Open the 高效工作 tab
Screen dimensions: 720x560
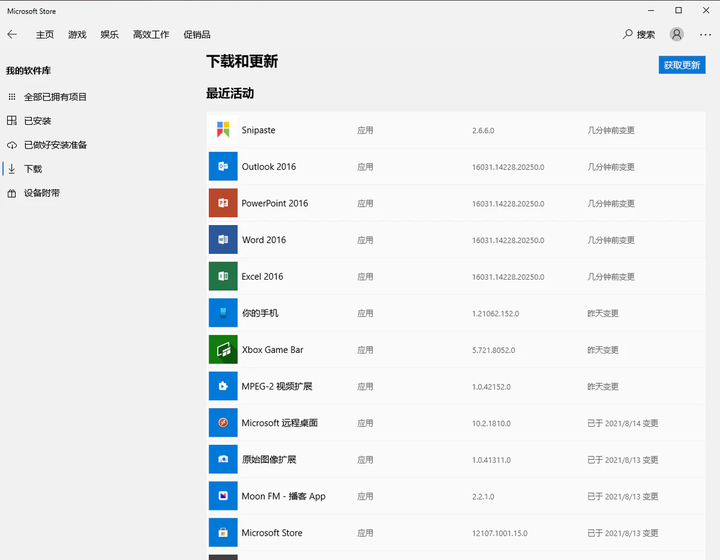pyautogui.click(x=151, y=34)
